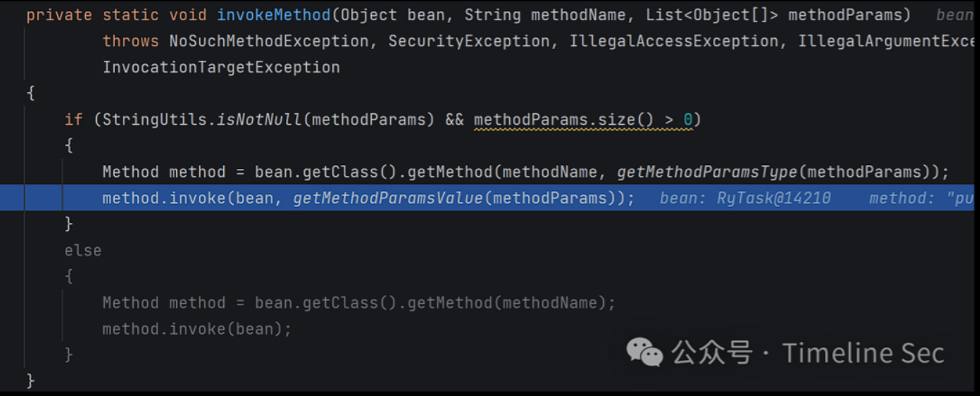Click the SecurityException in the throws clause
The height and width of the screenshot is (396, 980).
(x=469, y=41)
